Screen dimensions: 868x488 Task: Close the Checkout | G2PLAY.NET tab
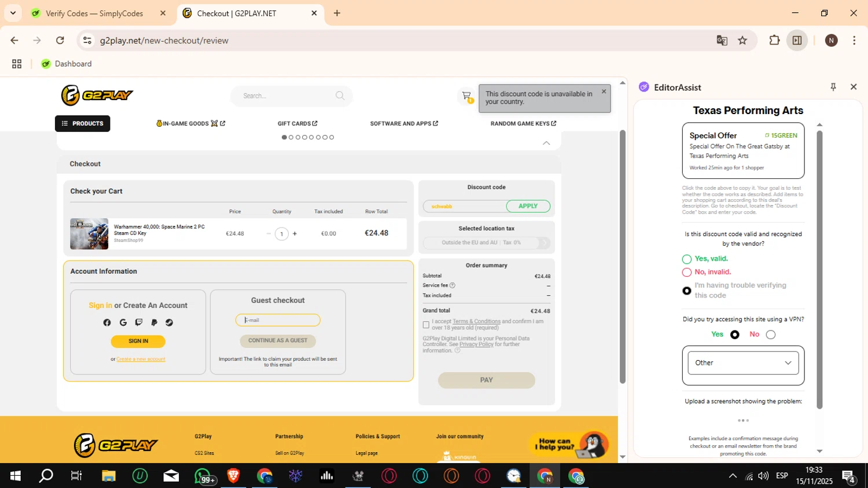click(x=314, y=13)
